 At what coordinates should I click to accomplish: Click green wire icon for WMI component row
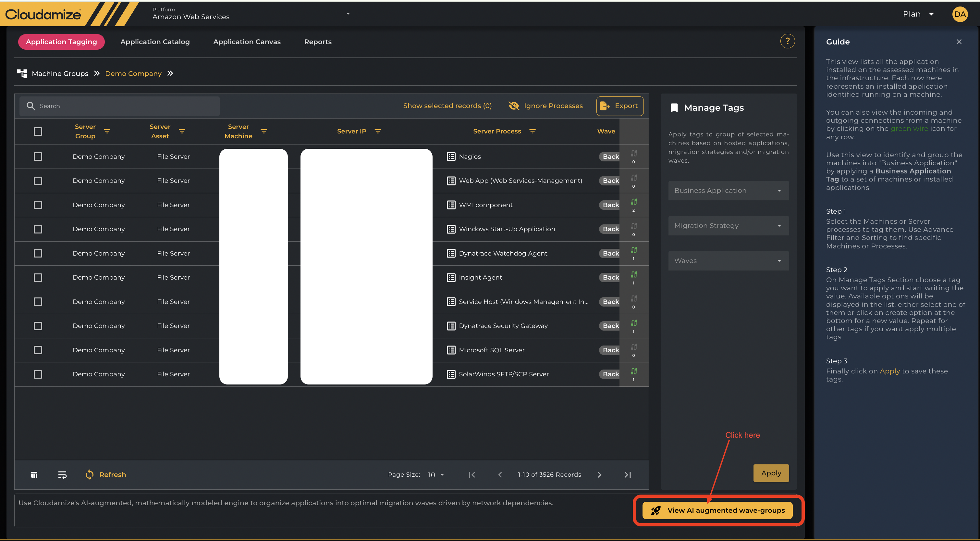634,202
